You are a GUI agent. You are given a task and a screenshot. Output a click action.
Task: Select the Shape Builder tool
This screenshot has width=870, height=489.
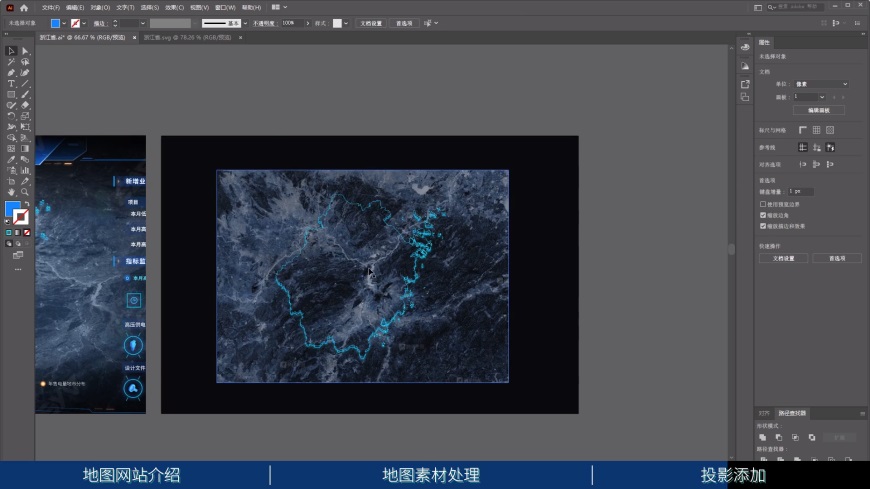pyautogui.click(x=11, y=138)
